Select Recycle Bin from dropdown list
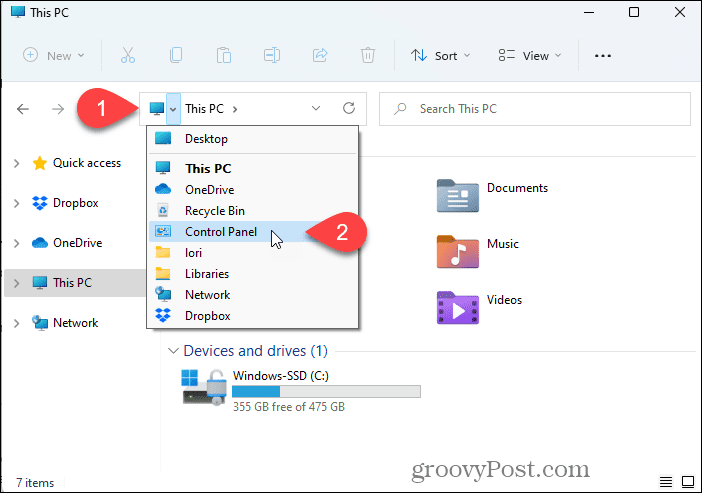The height and width of the screenshot is (493, 702). click(x=253, y=210)
